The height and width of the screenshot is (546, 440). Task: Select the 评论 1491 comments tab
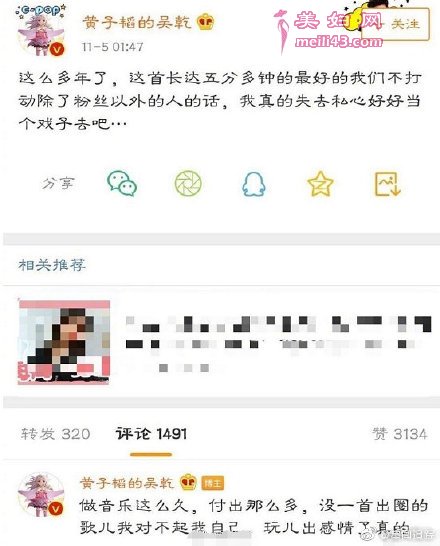pos(151,434)
